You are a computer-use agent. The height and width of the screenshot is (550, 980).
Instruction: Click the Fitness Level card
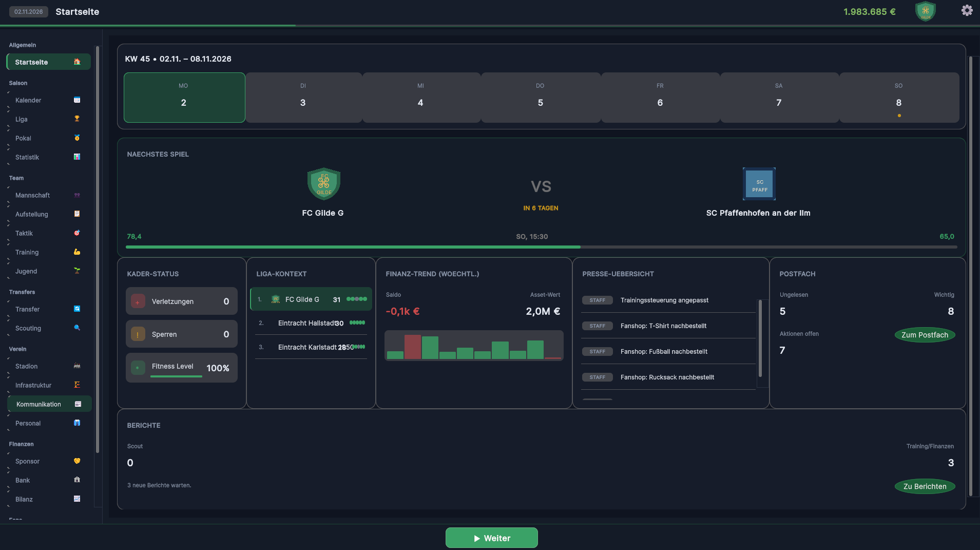pos(182,368)
